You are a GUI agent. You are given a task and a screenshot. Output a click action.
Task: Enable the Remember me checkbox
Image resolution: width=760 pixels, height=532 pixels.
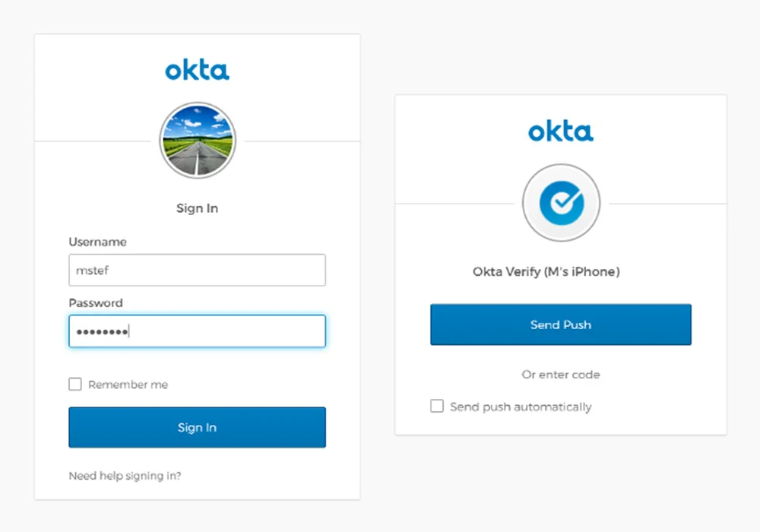pos(74,384)
